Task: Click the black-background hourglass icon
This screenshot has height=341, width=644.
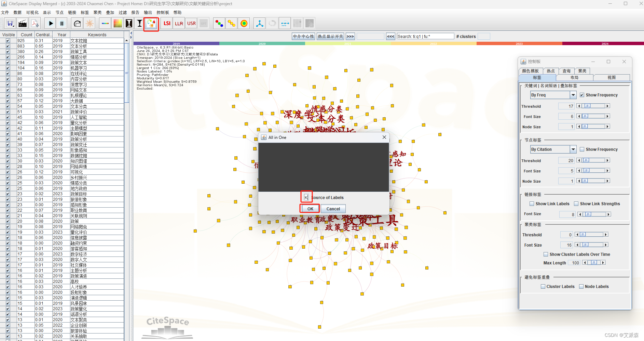Action: pyautogui.click(x=129, y=23)
